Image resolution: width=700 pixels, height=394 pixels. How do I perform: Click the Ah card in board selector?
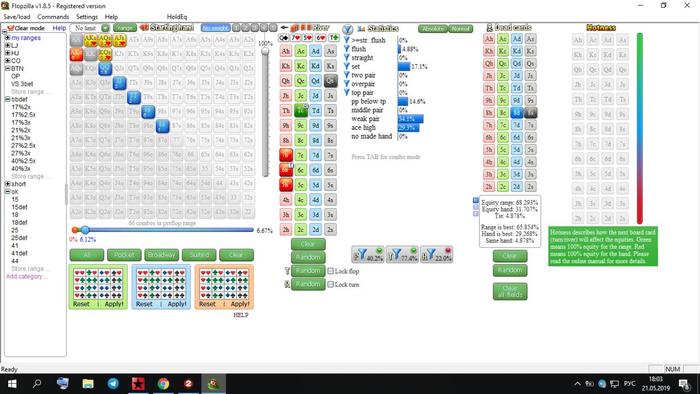pyautogui.click(x=286, y=51)
